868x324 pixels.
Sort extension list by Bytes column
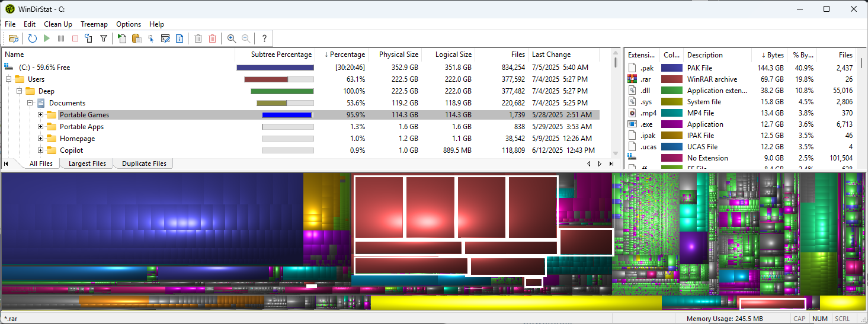(x=770, y=55)
